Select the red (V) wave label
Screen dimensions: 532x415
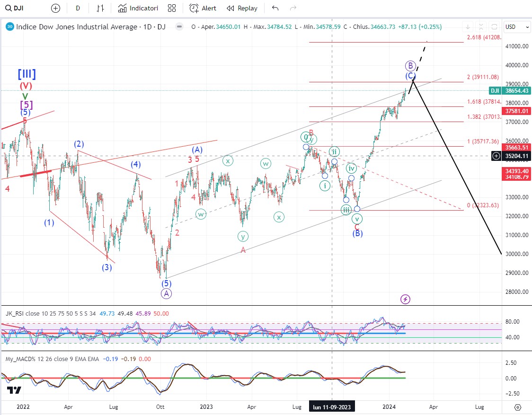click(26, 86)
